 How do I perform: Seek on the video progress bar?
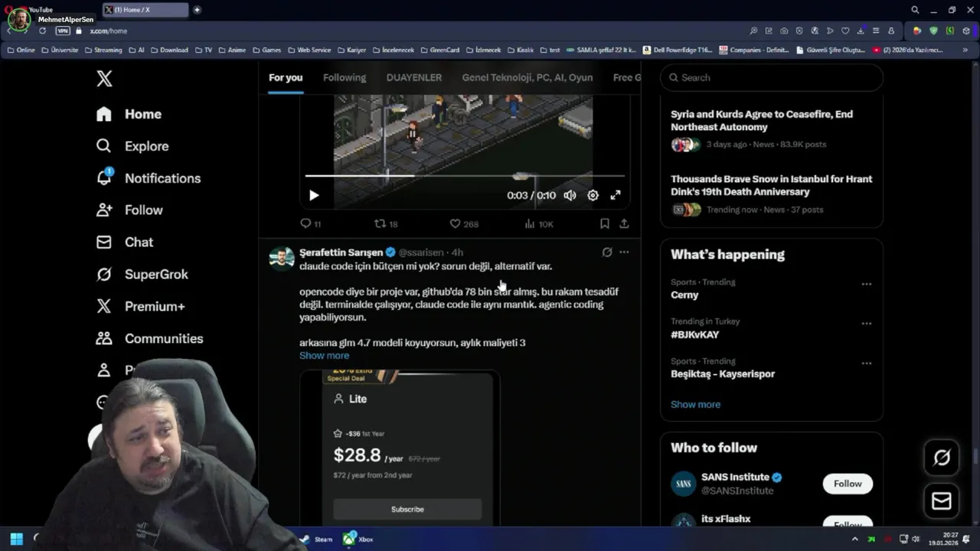(465, 176)
